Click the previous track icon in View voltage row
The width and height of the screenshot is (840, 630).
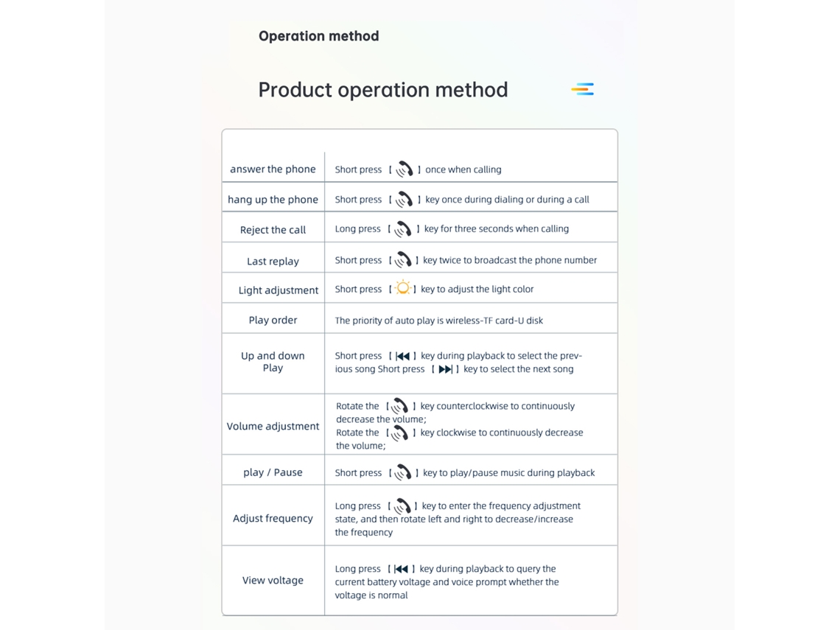pyautogui.click(x=402, y=569)
